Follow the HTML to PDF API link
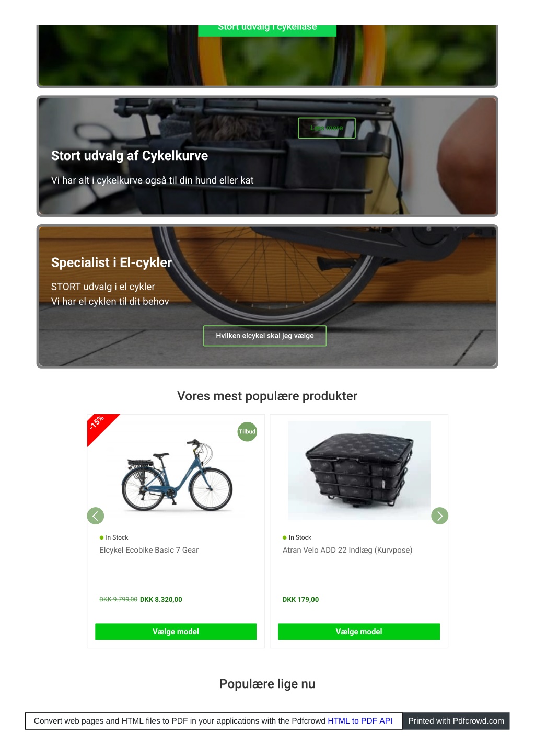Screen dimensions: 535x756 [360, 721]
